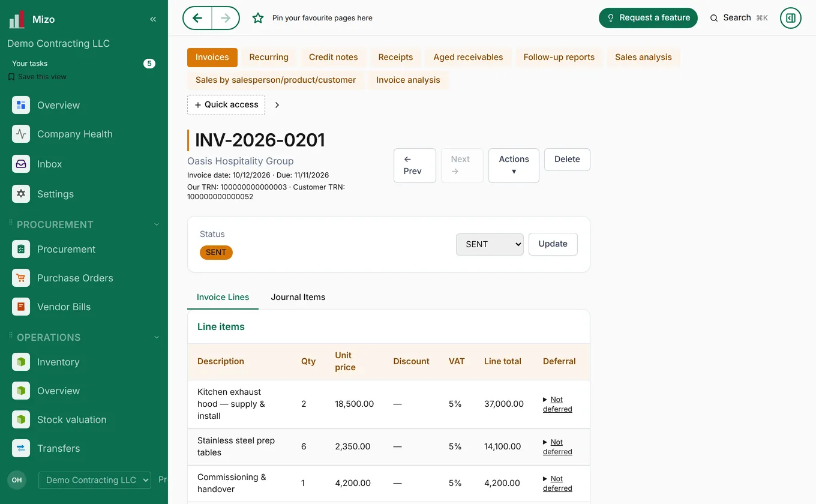Viewport: 816px width, 504px height.
Task: Select the Invoice Lines tab
Action: (223, 297)
